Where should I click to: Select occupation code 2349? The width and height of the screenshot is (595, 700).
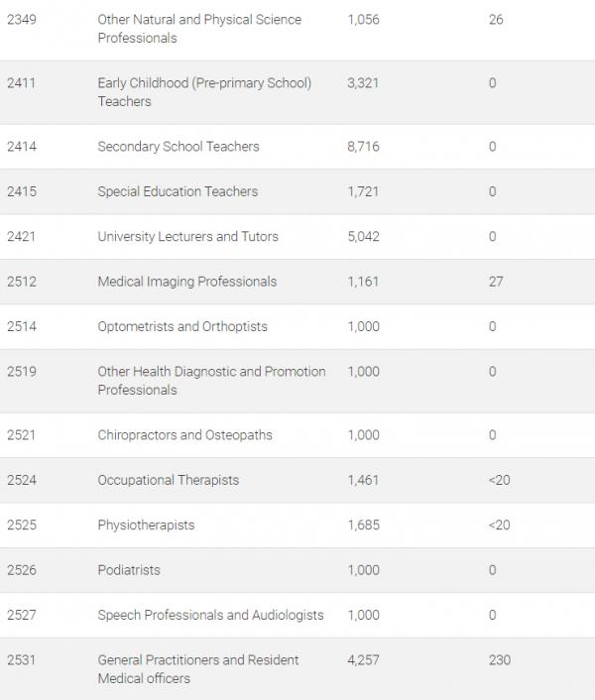(x=22, y=20)
